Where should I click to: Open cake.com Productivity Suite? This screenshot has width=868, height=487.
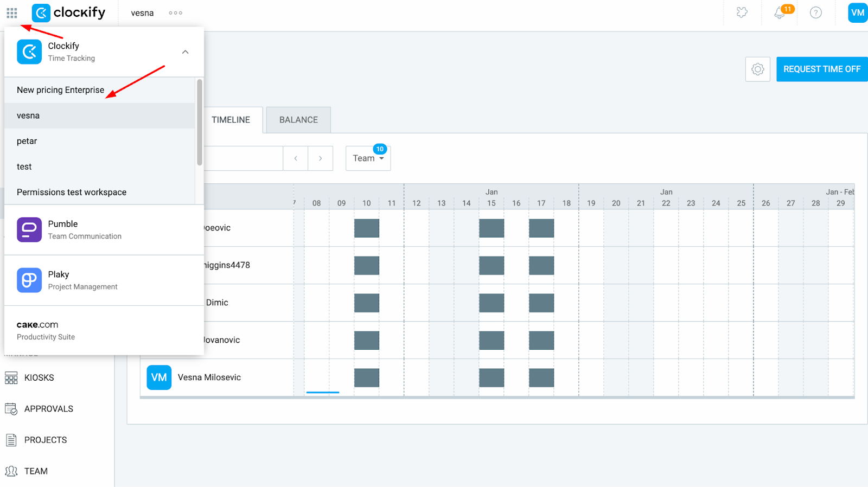coord(104,330)
